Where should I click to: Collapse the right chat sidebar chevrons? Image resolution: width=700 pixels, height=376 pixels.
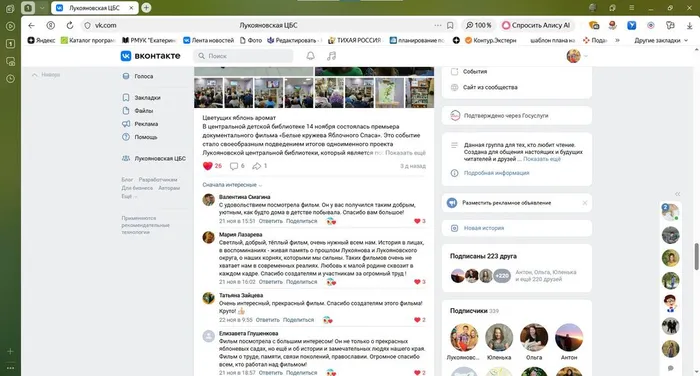click(677, 194)
